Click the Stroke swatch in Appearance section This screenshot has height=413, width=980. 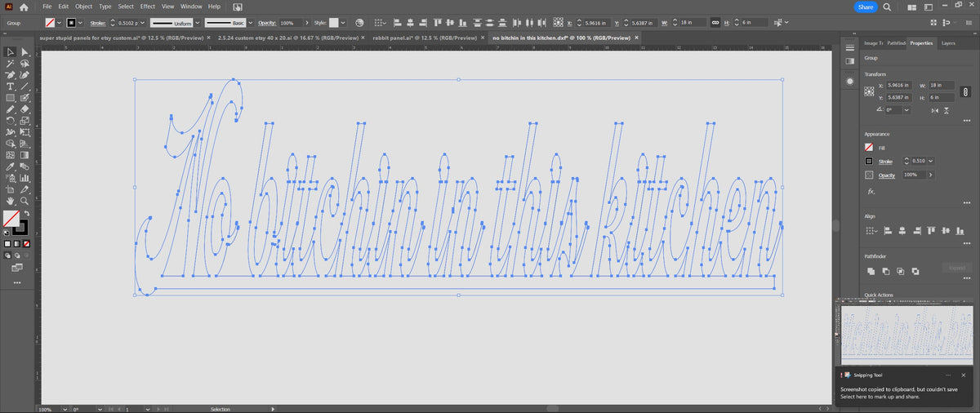pyautogui.click(x=870, y=162)
